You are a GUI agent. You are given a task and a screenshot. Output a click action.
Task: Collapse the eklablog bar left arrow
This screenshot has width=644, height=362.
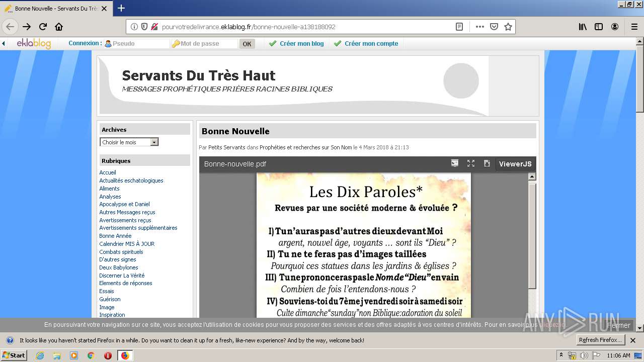coord(4,44)
